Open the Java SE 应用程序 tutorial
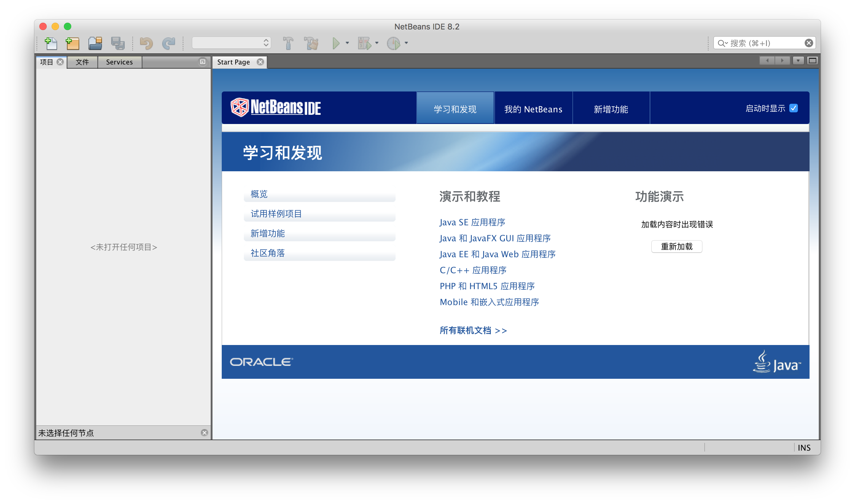Viewport: 855px width, 504px height. pyautogui.click(x=472, y=223)
